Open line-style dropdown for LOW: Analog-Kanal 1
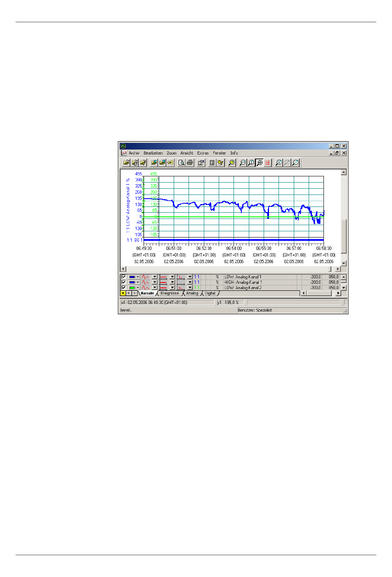This screenshot has height=577, width=392. [172, 277]
